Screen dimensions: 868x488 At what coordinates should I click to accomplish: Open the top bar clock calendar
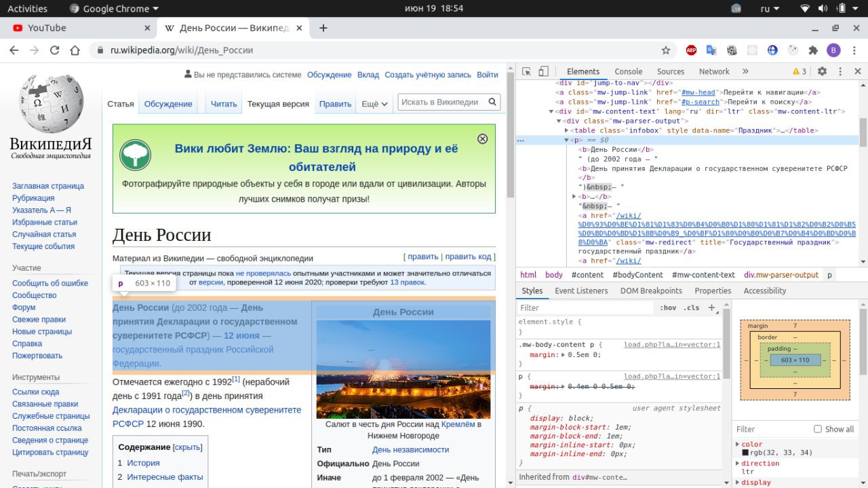(x=434, y=9)
